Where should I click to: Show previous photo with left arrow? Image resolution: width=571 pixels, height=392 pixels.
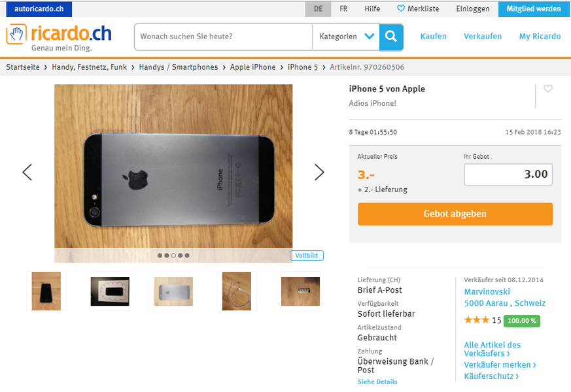tap(27, 172)
